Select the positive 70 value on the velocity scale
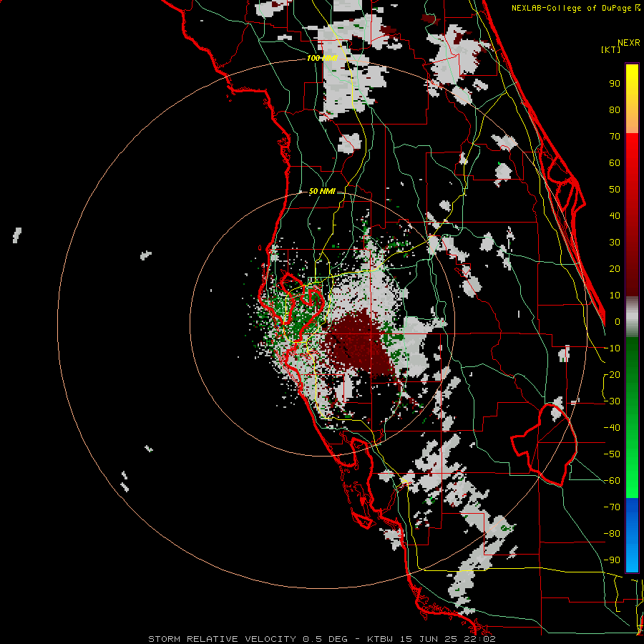The height and width of the screenshot is (644, 644). 615,137
